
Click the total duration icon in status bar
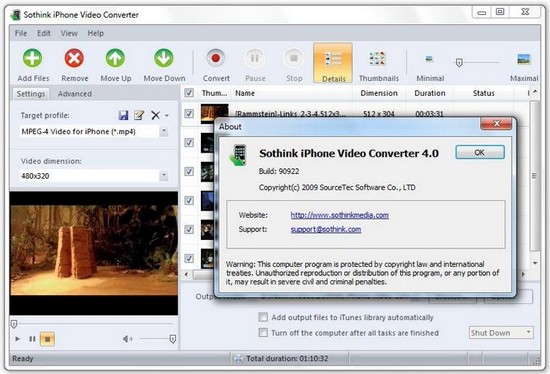point(238,359)
